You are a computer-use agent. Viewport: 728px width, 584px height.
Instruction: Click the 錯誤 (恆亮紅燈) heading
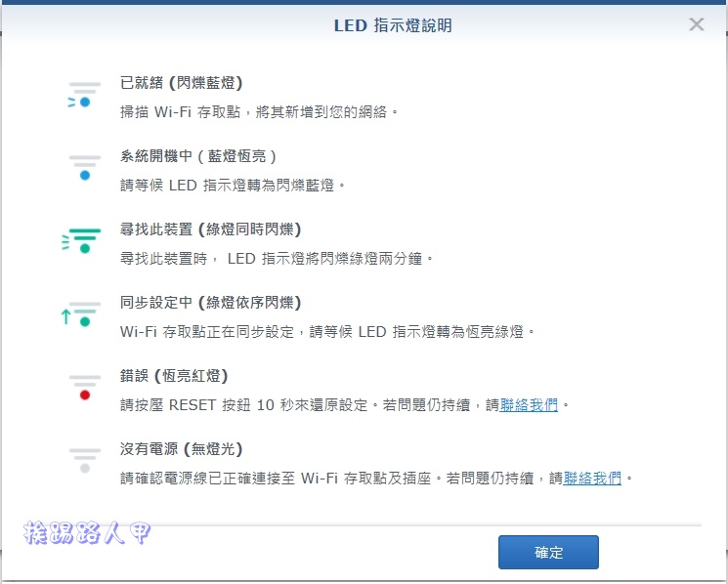(174, 376)
